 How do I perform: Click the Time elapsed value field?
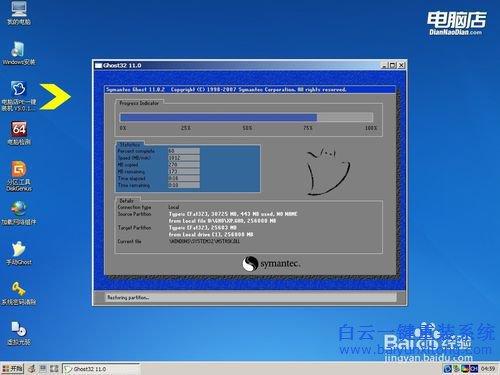184,178
